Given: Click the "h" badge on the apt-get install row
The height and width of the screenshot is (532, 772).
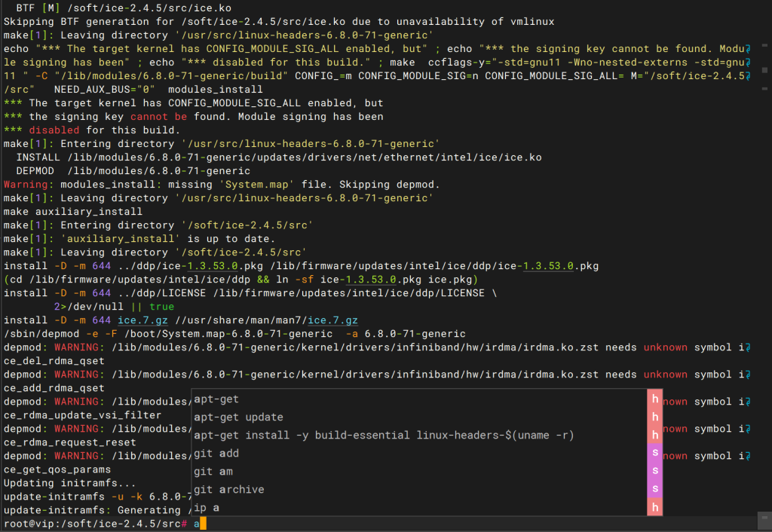Looking at the screenshot, I should 654,435.
